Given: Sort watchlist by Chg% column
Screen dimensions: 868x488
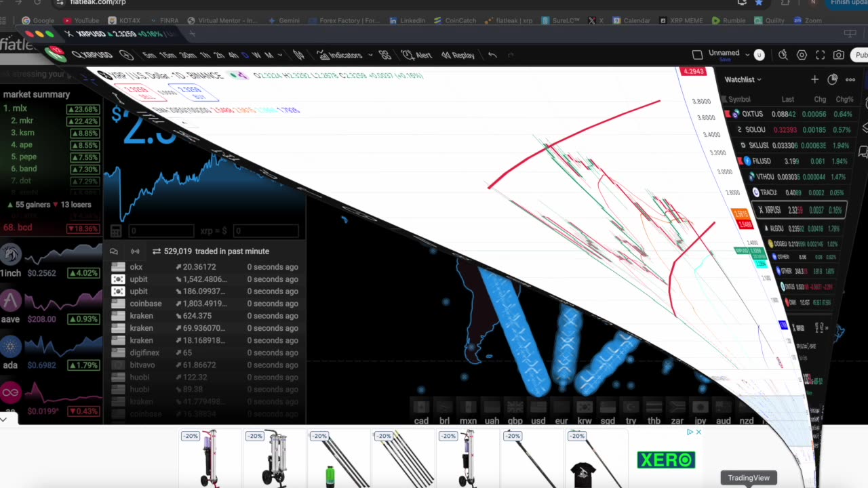Looking at the screenshot, I should coord(844,99).
